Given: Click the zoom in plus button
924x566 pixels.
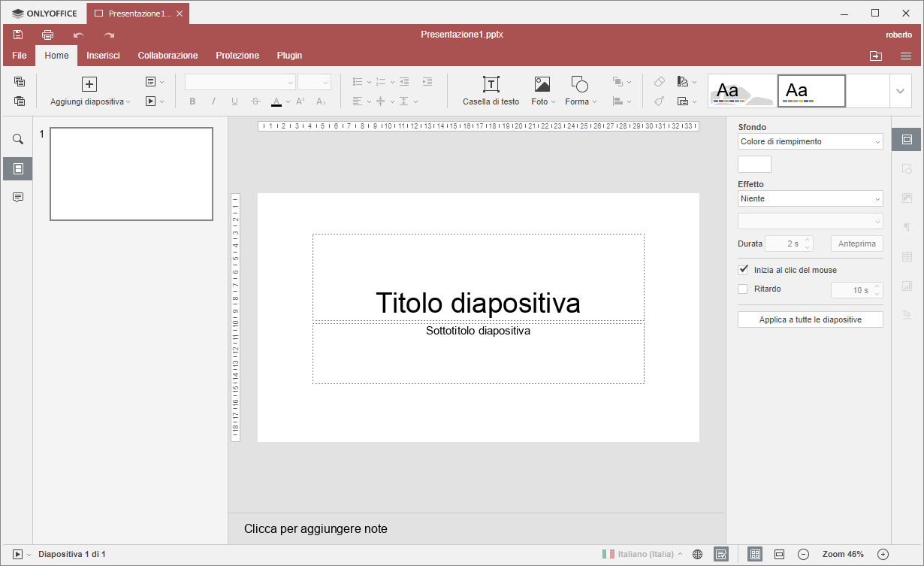Looking at the screenshot, I should (883, 554).
